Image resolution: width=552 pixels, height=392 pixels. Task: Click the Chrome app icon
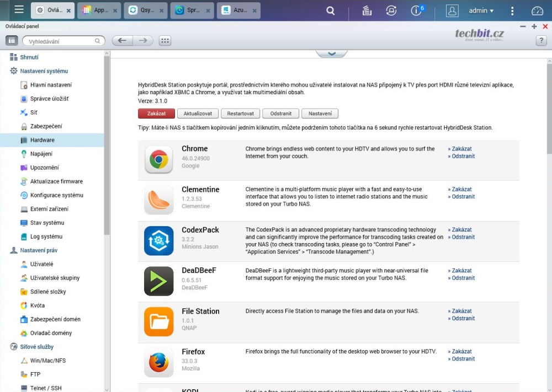coord(158,160)
